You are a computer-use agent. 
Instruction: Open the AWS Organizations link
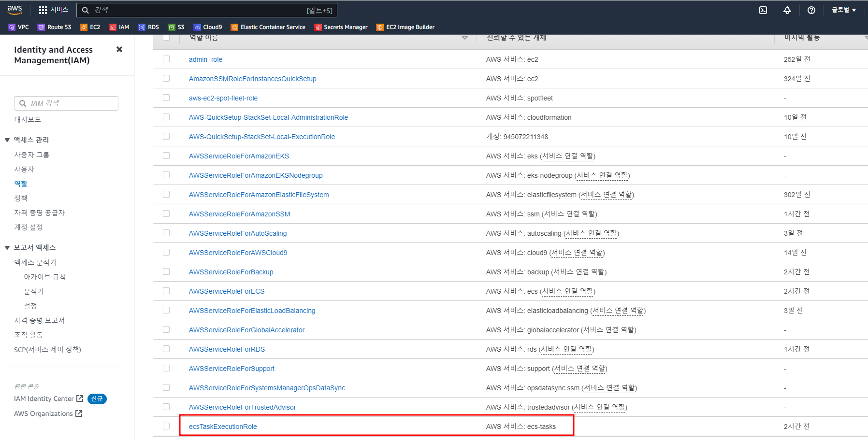point(43,413)
